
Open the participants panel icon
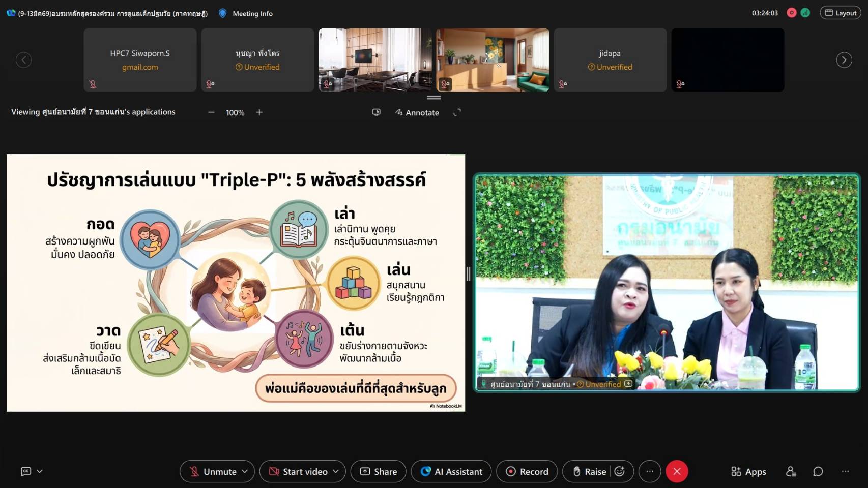791,471
